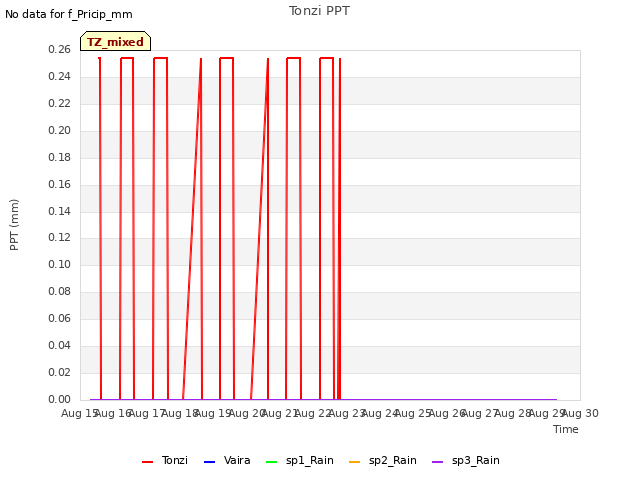640x480 pixels.
Task: Click the Aug 29 x-axis date label
Action: [547, 413]
